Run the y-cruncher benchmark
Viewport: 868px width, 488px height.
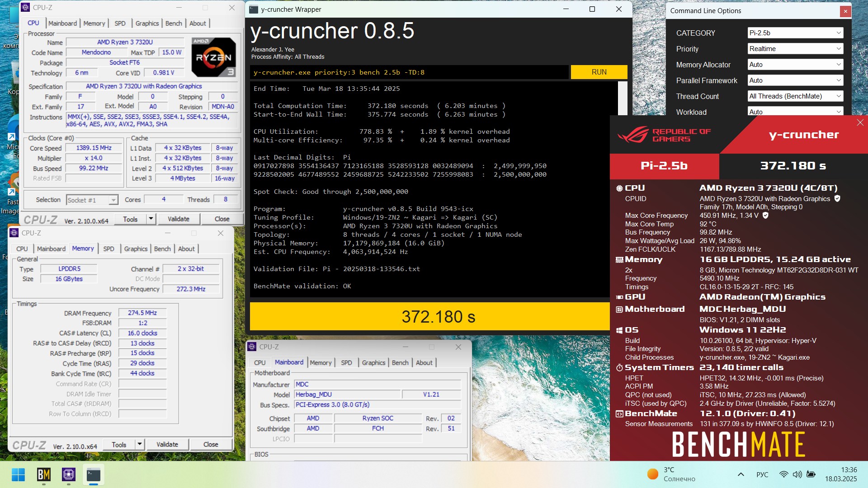click(x=599, y=72)
